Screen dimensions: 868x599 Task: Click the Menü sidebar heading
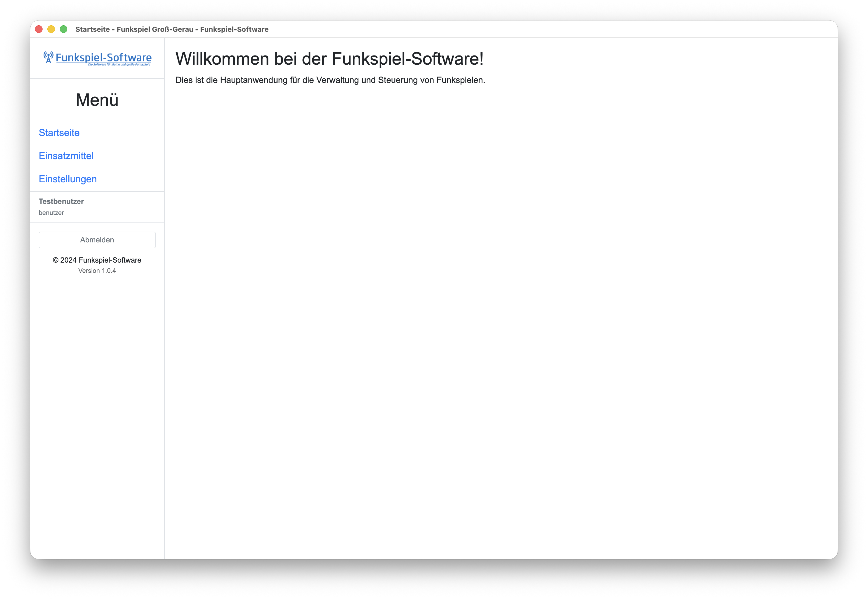pyautogui.click(x=97, y=100)
